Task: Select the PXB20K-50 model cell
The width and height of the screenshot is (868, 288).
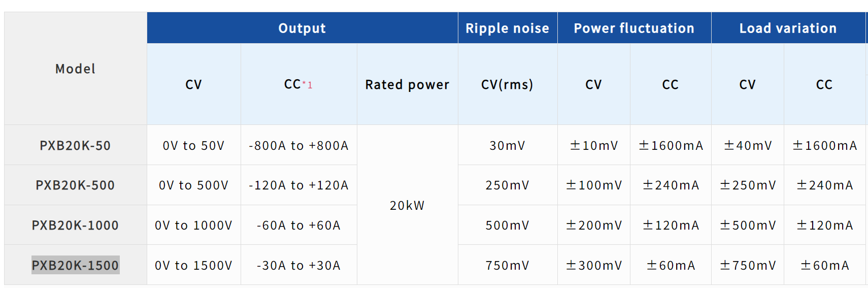Action: [75, 146]
